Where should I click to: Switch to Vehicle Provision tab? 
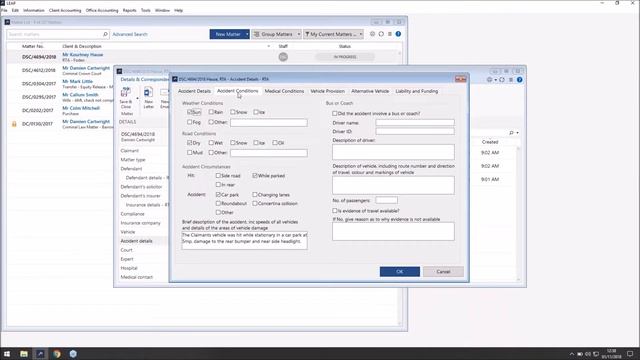click(x=327, y=91)
